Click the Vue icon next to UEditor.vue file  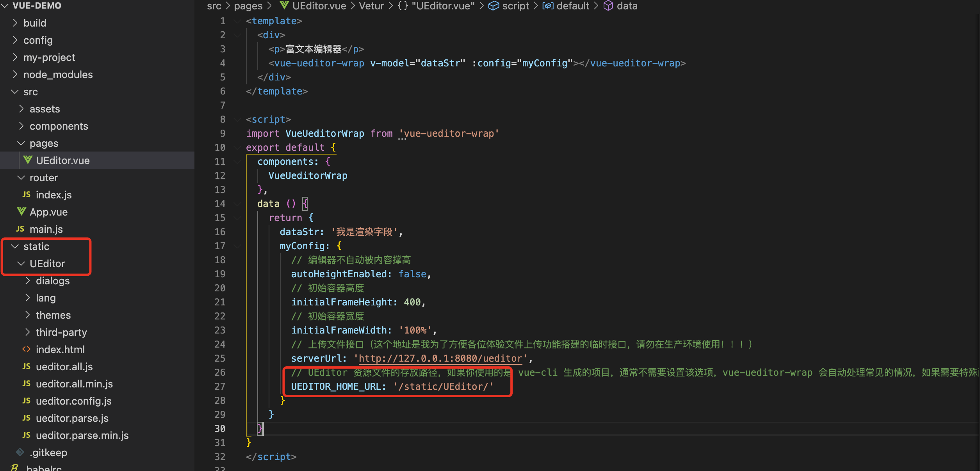pyautogui.click(x=28, y=160)
